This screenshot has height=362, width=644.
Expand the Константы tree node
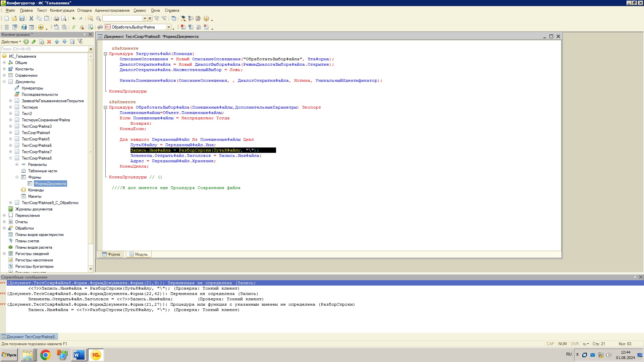coord(4,69)
